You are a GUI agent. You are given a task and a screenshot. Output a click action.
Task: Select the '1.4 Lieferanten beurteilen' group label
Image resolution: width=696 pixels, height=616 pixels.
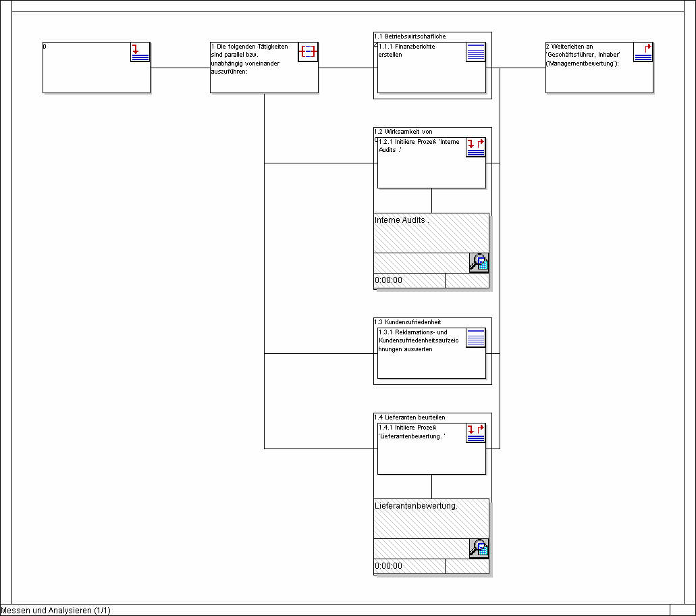[410, 417]
